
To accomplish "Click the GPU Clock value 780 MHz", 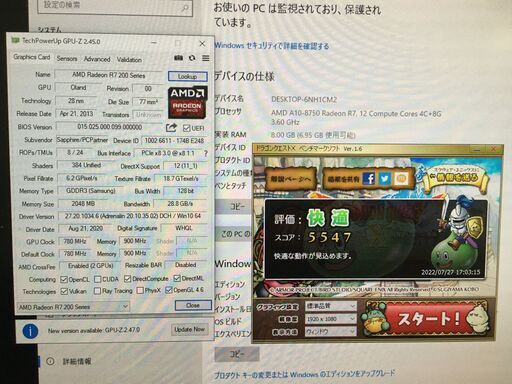I will tap(75, 241).
